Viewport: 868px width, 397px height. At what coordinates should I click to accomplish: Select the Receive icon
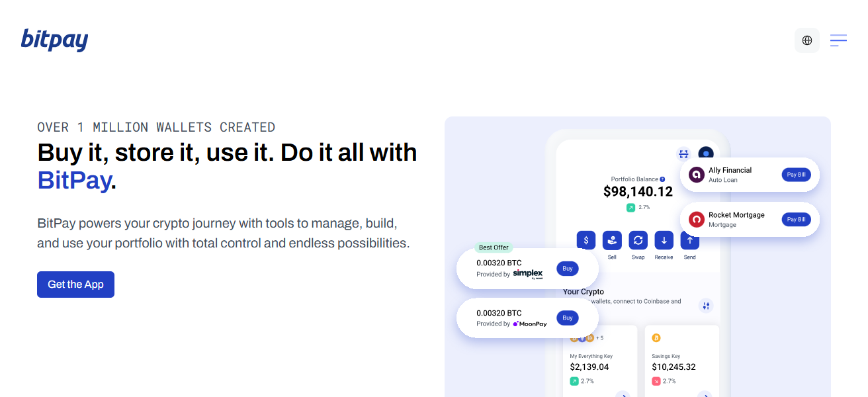coord(664,240)
